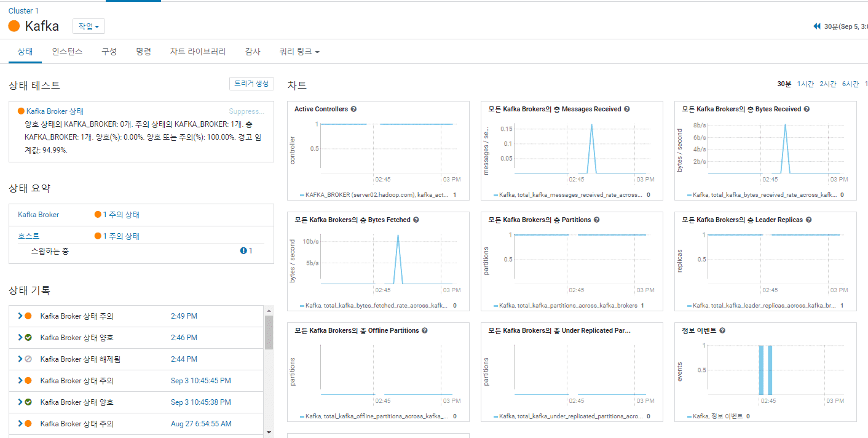Open help icon for 정보 이벤트 chart
The height and width of the screenshot is (438, 868).
tap(722, 331)
